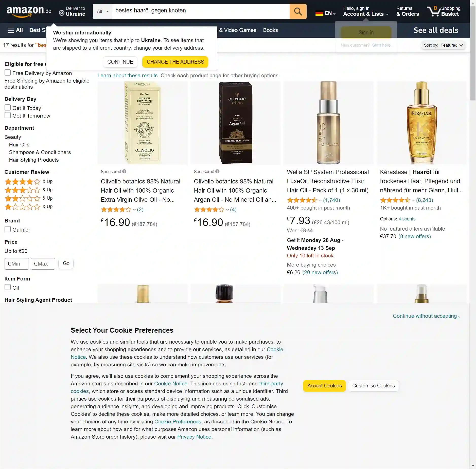Click the Sponsored info icon on first product

(124, 171)
